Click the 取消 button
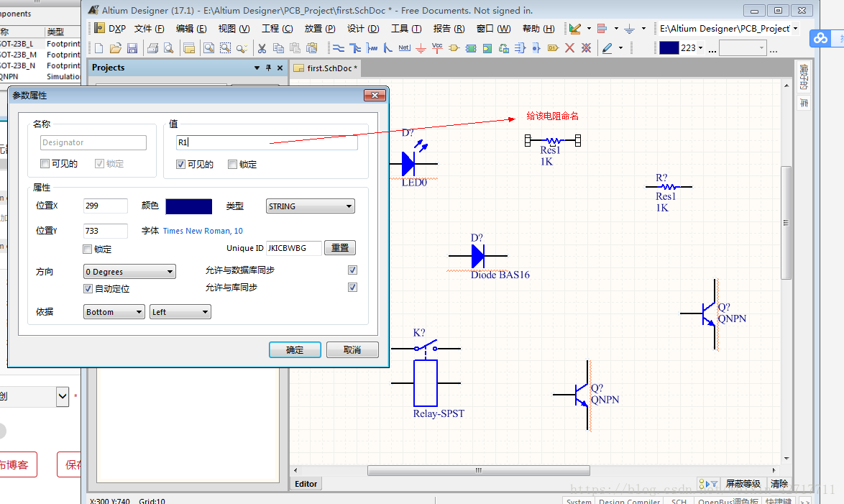 [x=352, y=350]
